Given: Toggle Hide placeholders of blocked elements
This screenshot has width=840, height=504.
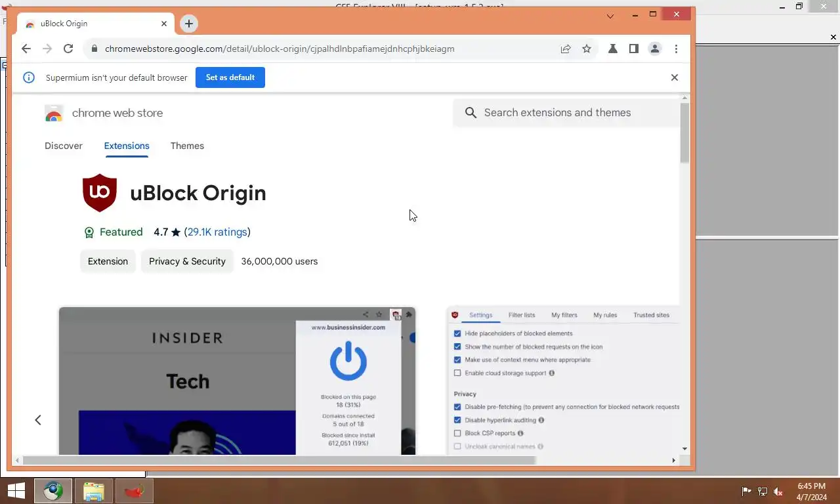Looking at the screenshot, I should coord(457,333).
